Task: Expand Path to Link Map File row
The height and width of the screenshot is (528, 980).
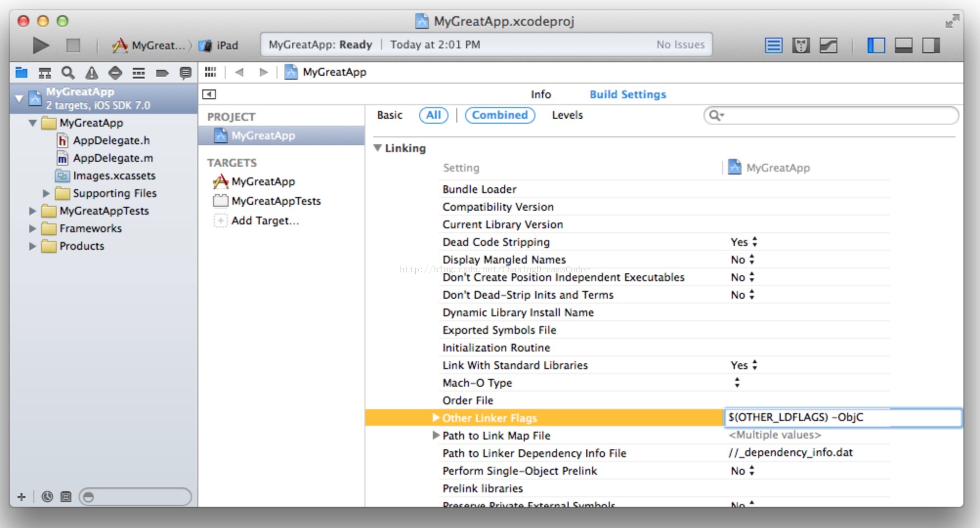Action: point(436,435)
